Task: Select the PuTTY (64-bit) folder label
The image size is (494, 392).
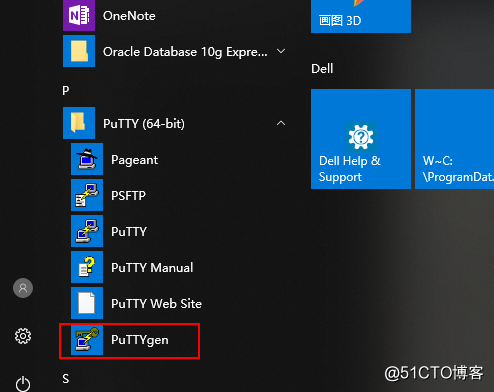Action: tap(144, 124)
